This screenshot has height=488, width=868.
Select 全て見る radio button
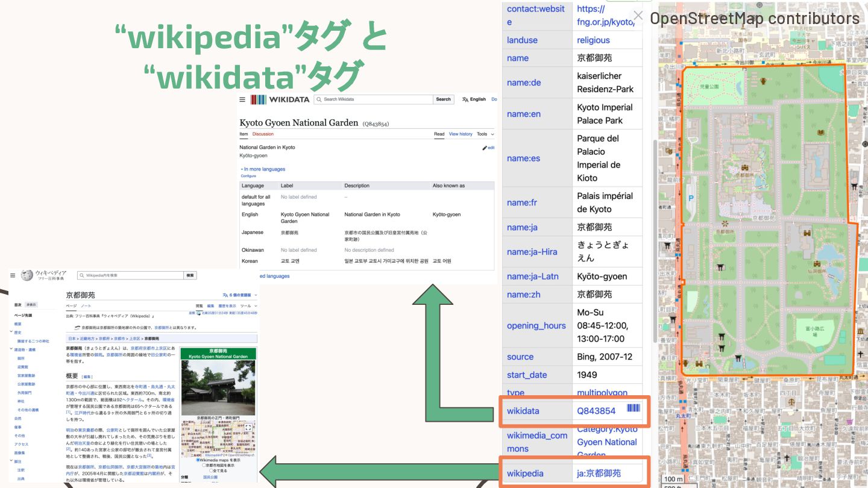point(211,471)
